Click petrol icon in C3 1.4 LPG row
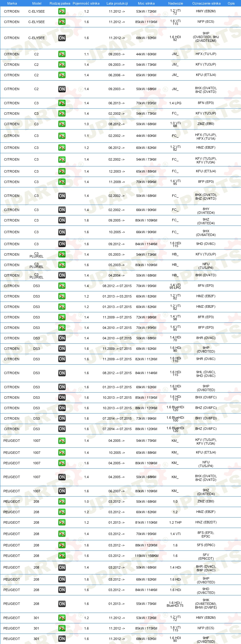241x644 pixels. coord(62,103)
